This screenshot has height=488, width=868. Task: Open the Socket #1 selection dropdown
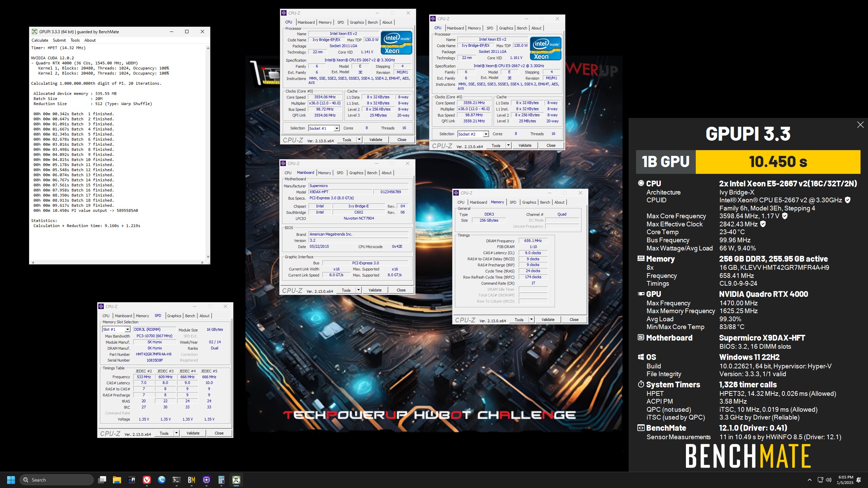pos(336,128)
